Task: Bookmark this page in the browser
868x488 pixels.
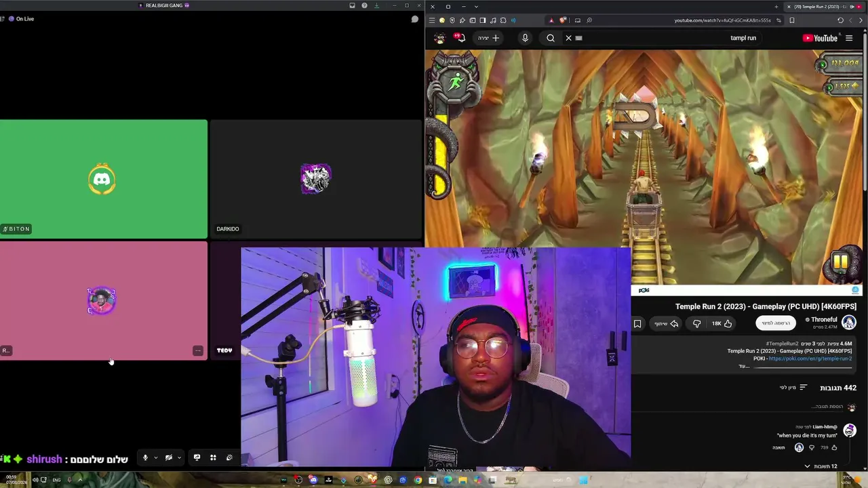Action: point(791,20)
